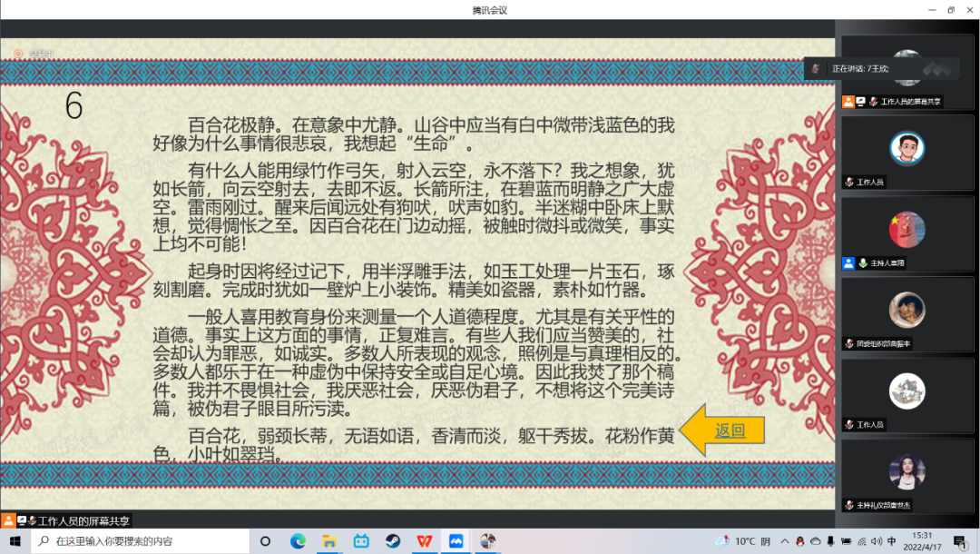Click the cat avatar participant tile
This screenshot has width=980, height=554.
tap(907, 391)
